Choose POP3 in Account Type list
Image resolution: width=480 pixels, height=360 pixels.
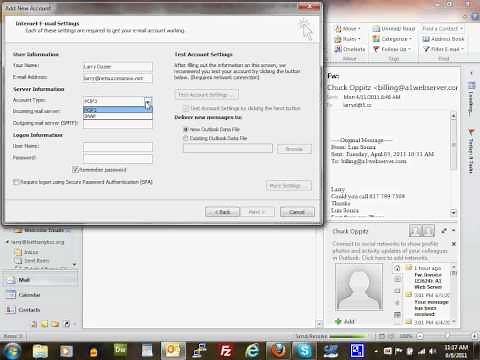coord(118,110)
